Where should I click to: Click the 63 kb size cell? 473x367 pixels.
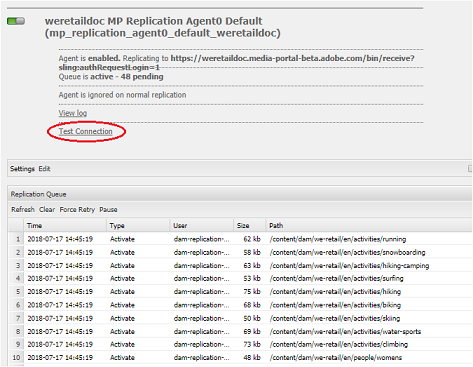point(252,266)
